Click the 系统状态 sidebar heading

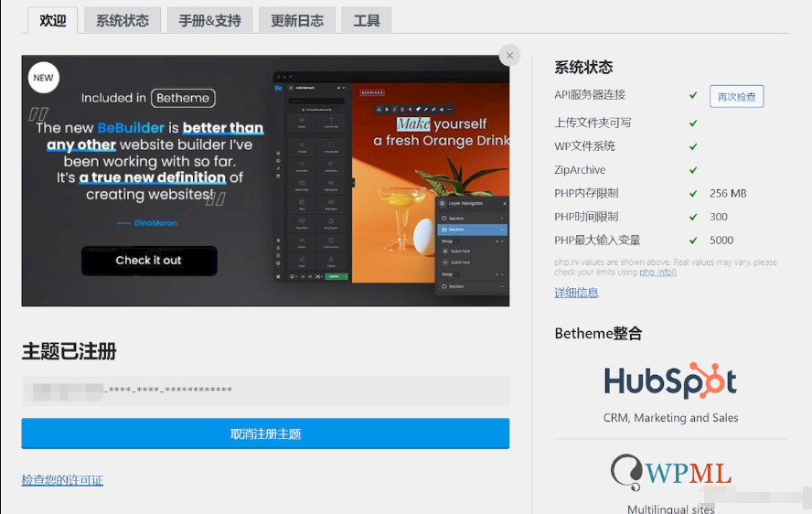[583, 67]
